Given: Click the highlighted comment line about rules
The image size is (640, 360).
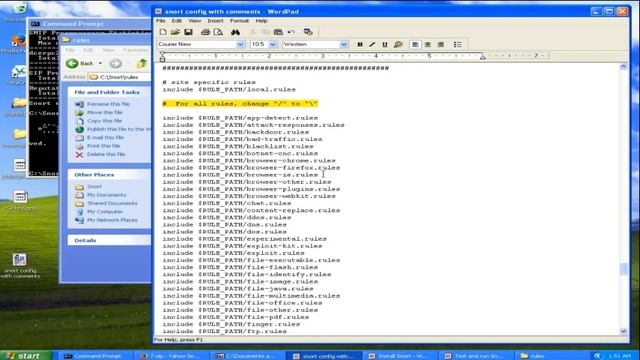Looking at the screenshot, I should pos(240,104).
